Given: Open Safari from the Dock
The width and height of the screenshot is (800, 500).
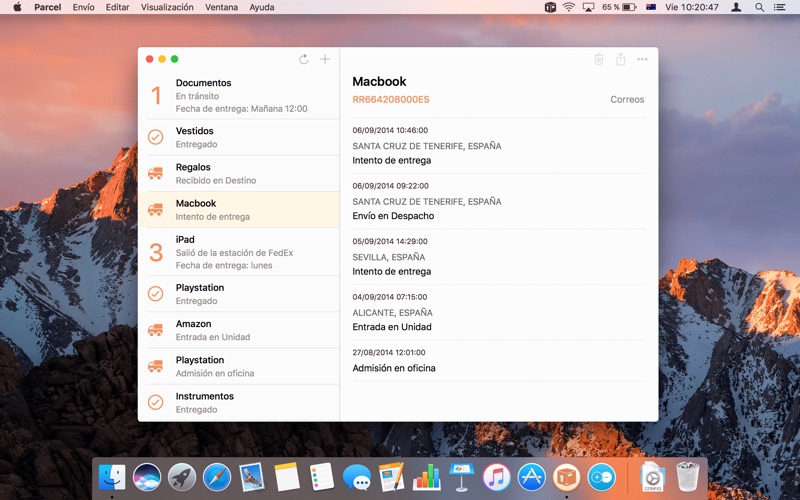Looking at the screenshot, I should (x=217, y=478).
